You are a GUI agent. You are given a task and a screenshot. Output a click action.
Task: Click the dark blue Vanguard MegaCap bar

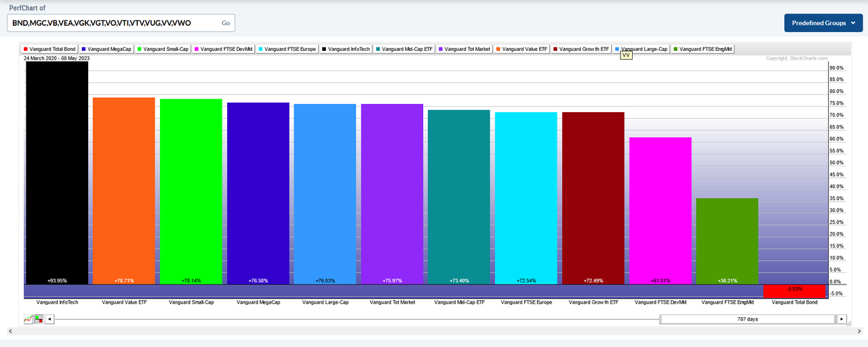[258, 194]
